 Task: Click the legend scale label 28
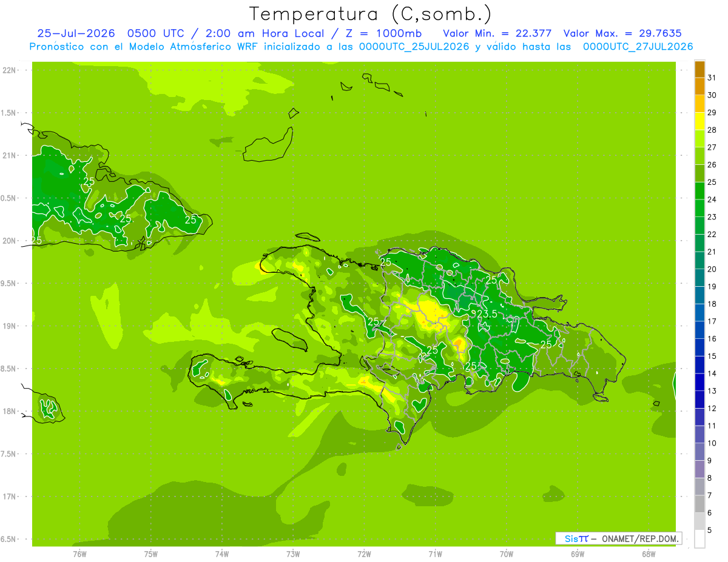click(x=712, y=130)
